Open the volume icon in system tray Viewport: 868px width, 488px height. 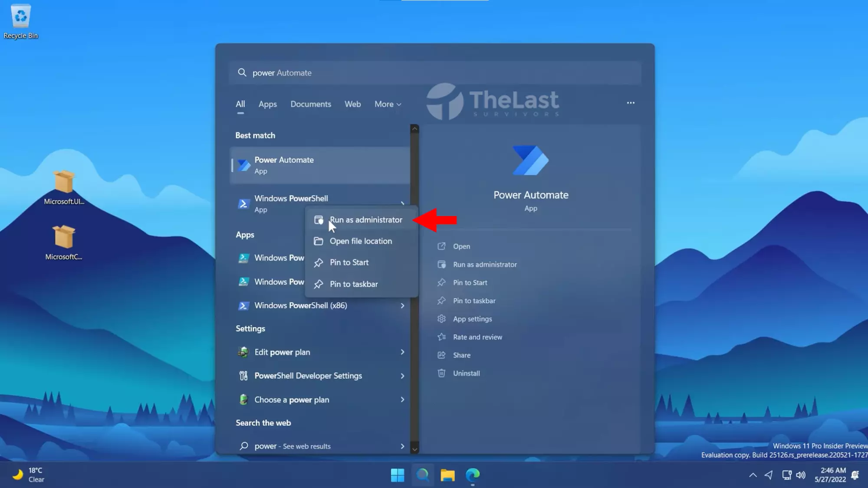[801, 475]
